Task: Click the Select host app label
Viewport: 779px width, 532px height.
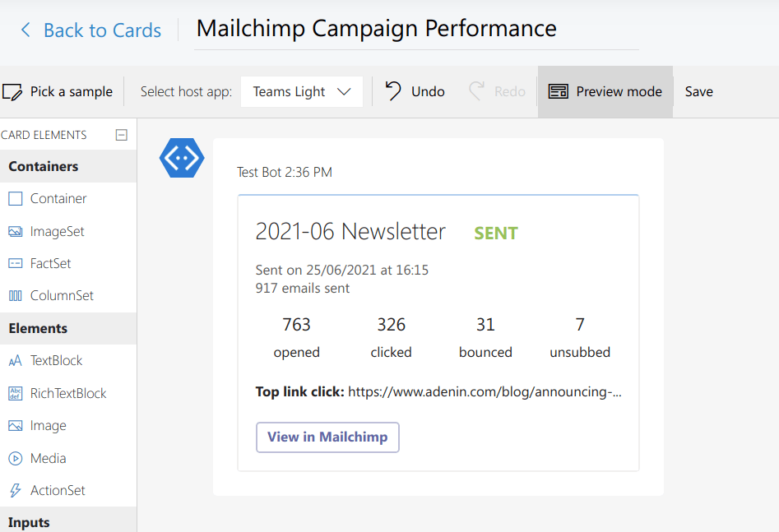Action: tap(186, 92)
